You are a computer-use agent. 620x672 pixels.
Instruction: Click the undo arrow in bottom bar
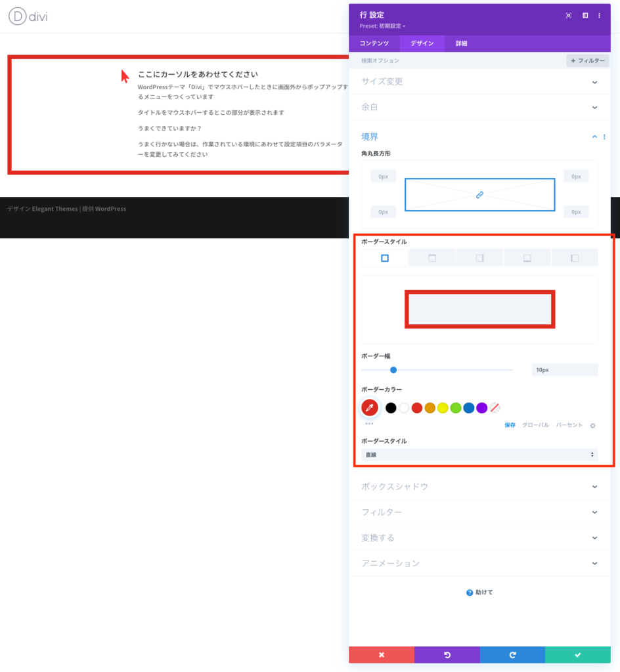pyautogui.click(x=447, y=655)
